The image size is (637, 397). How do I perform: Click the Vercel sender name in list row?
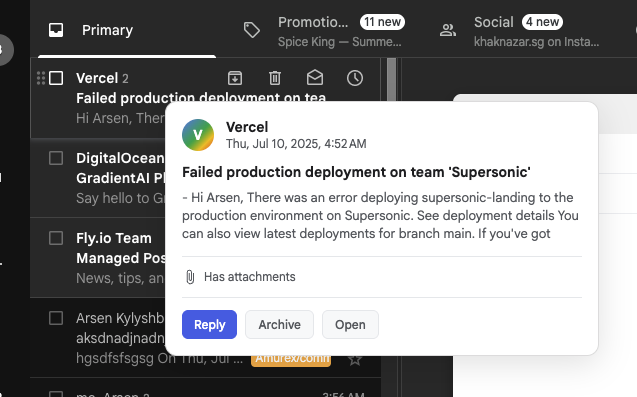97,78
